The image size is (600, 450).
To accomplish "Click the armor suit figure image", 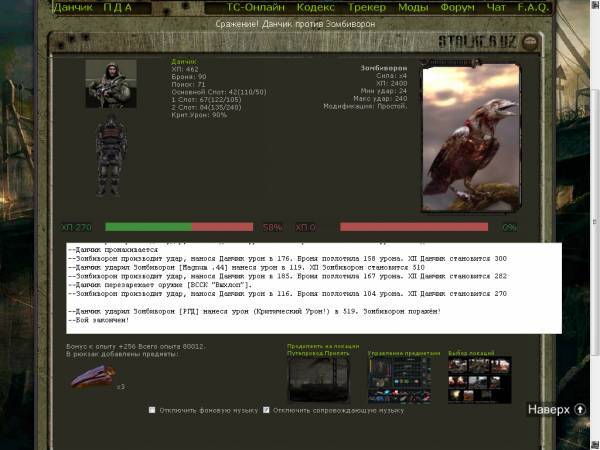I will pos(110,157).
